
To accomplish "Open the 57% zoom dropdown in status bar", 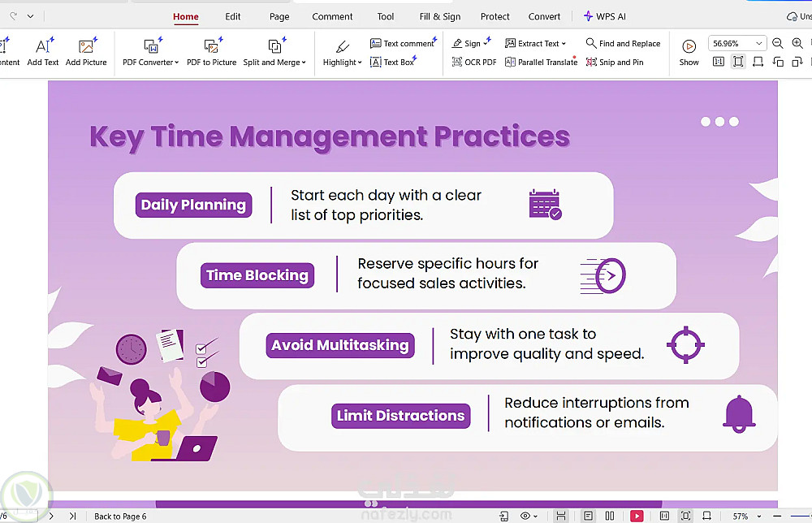I will [x=759, y=517].
